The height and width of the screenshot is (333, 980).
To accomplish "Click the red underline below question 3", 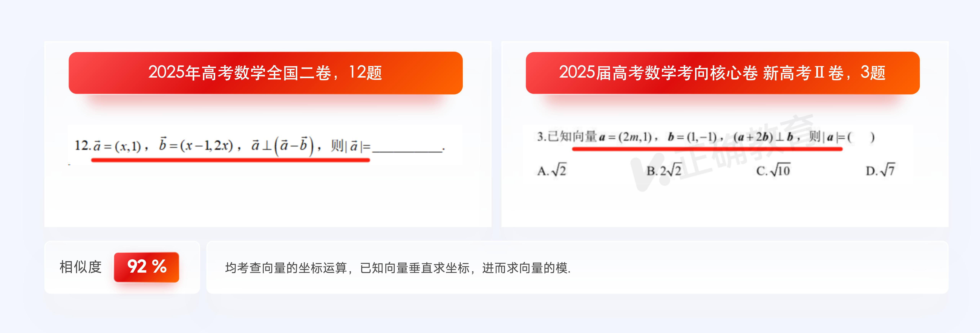I will click(707, 149).
